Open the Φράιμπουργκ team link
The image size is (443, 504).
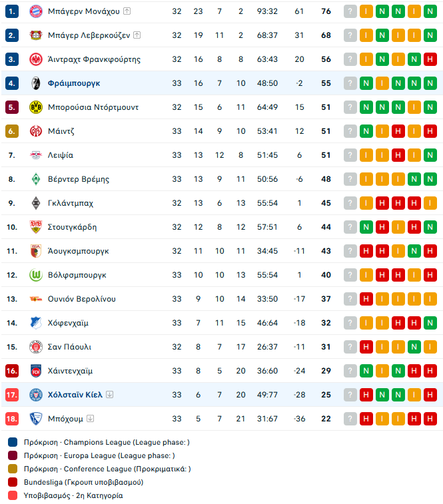click(74, 83)
